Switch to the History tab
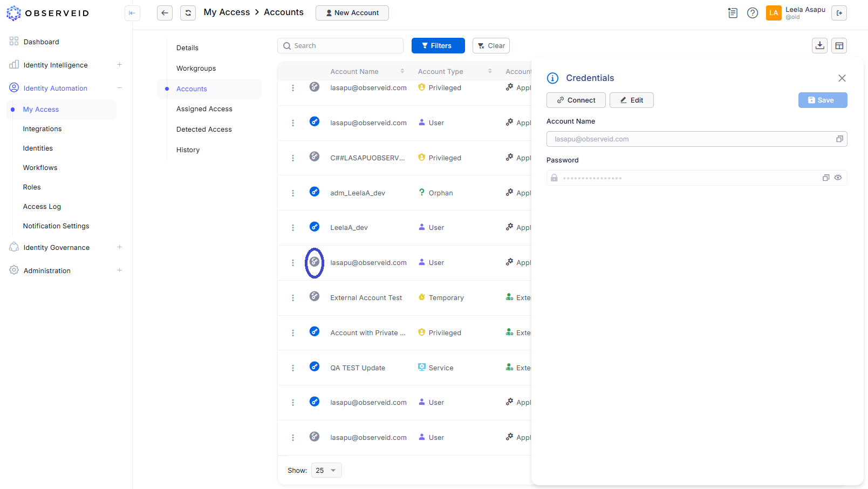 (x=188, y=150)
